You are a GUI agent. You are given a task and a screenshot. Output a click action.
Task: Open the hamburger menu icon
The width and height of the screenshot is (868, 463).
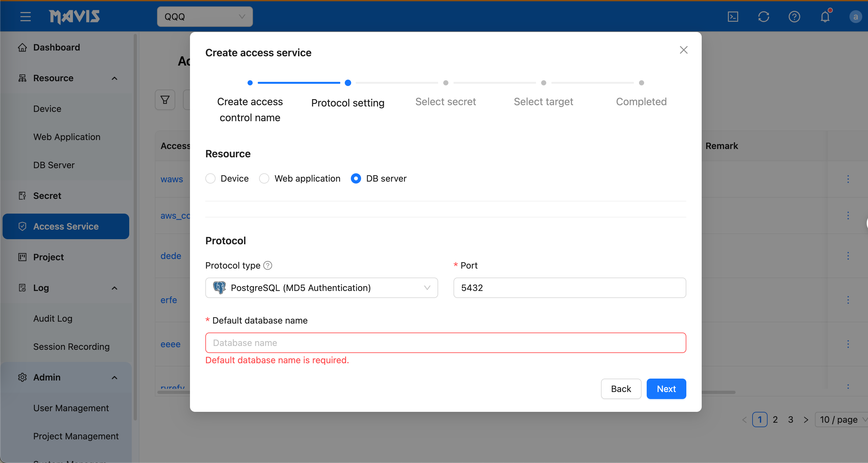pyautogui.click(x=25, y=17)
